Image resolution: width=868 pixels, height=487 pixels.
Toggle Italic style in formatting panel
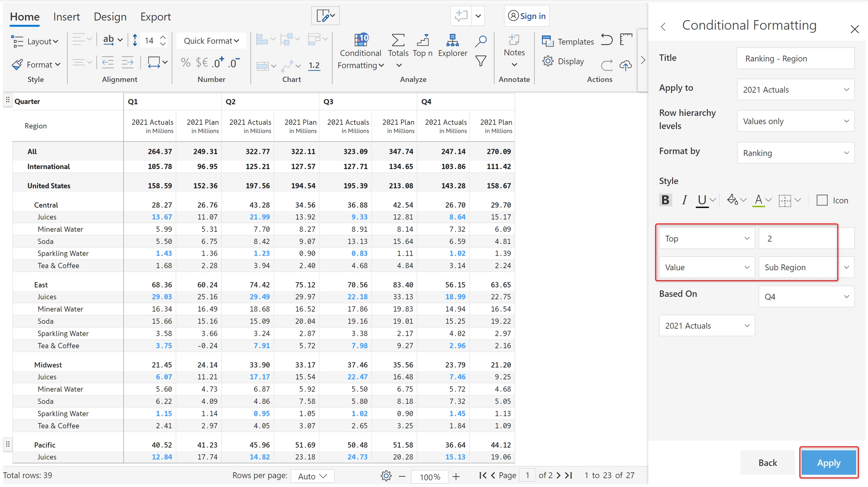(x=684, y=200)
